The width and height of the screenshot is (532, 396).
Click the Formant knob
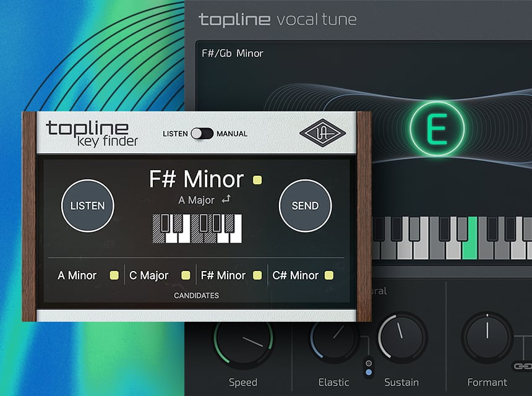(487, 337)
